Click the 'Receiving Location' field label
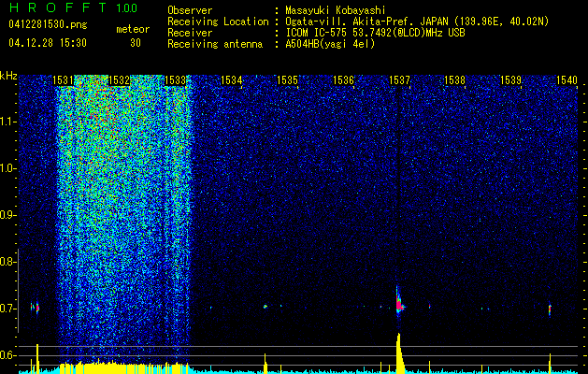The width and height of the screenshot is (588, 374). pos(218,22)
